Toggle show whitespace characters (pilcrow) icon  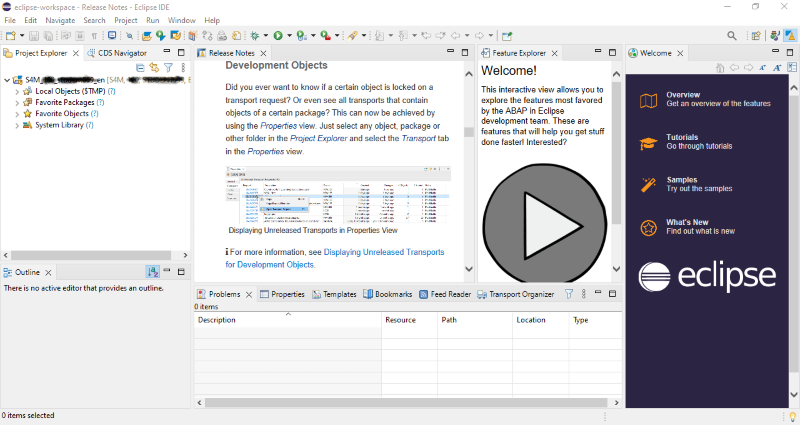(94, 36)
